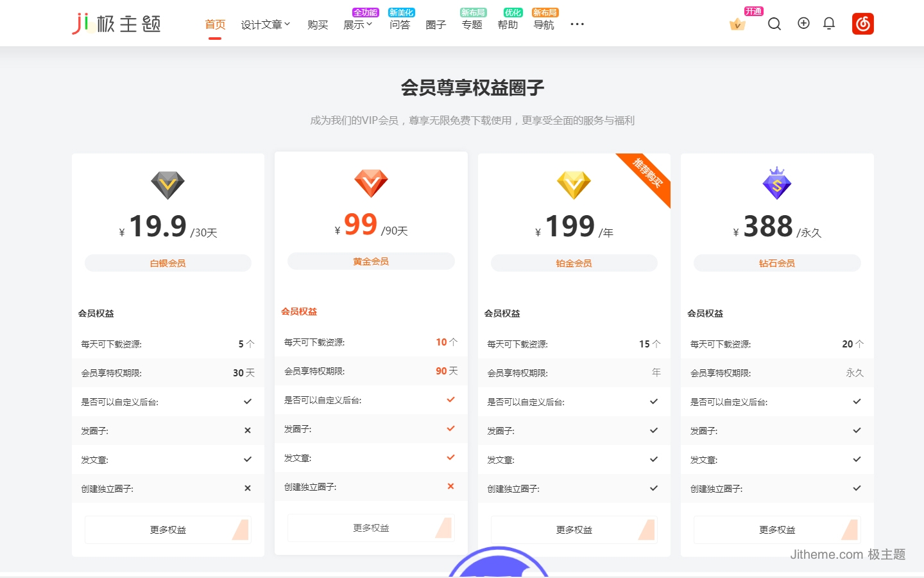Image resolution: width=924 pixels, height=578 pixels.
Task: Click the cross icon for 白银会员 发圈子
Action: coord(248,430)
